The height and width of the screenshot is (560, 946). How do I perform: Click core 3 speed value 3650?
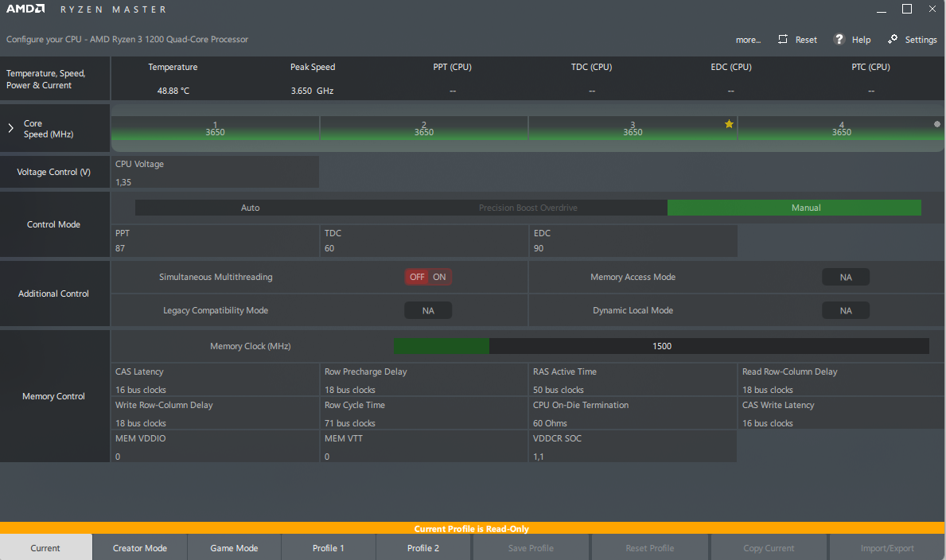633,132
